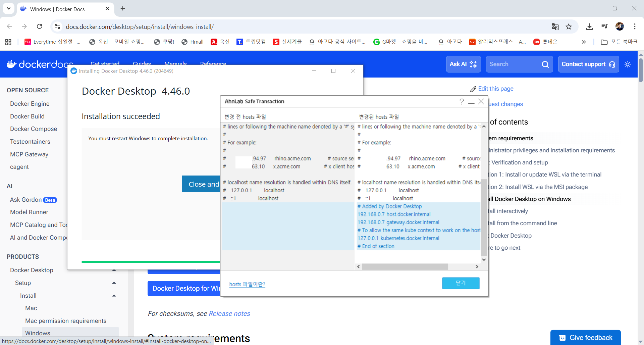Open the Manuals nav menu

[x=175, y=63]
